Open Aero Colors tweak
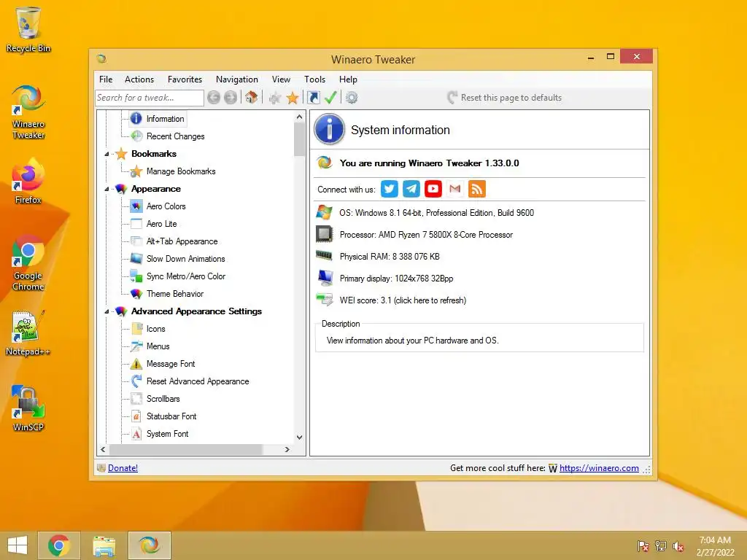Image resolution: width=747 pixels, height=560 pixels. [166, 206]
